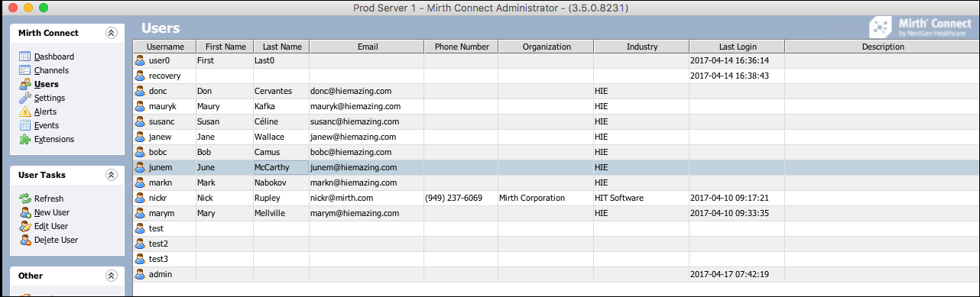
Task: Sort by Last Name column header
Action: click(x=281, y=47)
